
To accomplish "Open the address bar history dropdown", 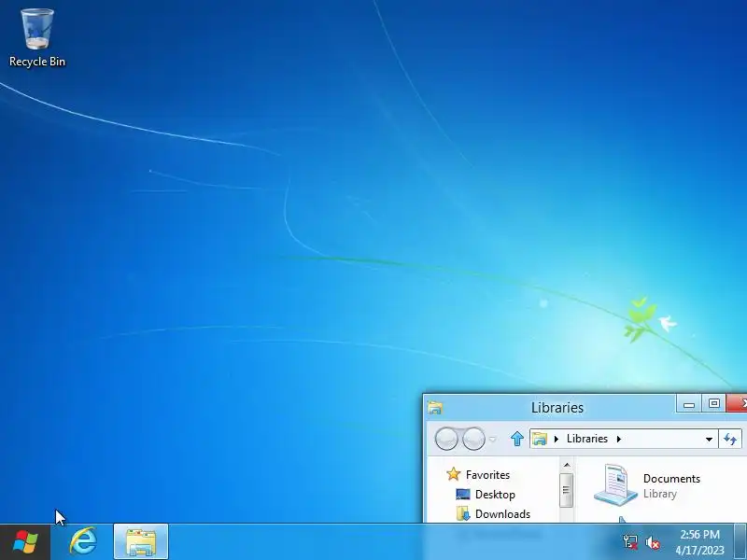I will pos(709,439).
